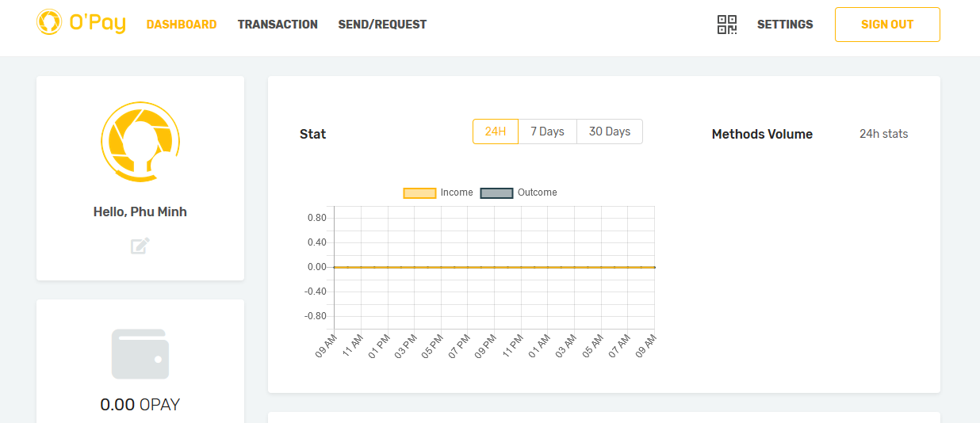Screen dimensions: 980x423
Task: Open the QR code scanner icon
Action: pyautogui.click(x=727, y=25)
